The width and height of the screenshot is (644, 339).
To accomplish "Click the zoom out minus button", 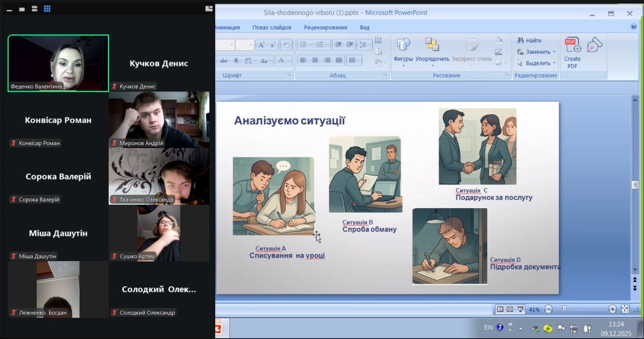I will click(548, 309).
